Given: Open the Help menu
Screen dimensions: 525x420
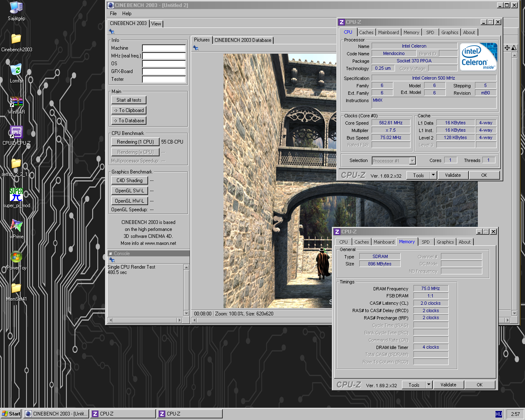Looking at the screenshot, I should 127,14.
